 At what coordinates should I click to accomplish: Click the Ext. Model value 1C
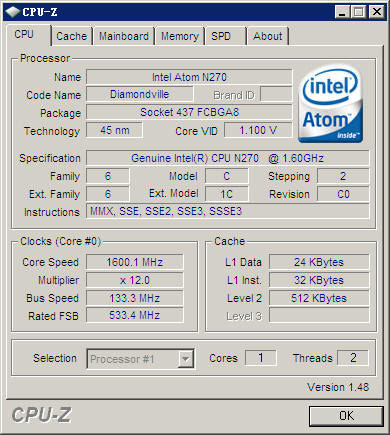pyautogui.click(x=227, y=194)
